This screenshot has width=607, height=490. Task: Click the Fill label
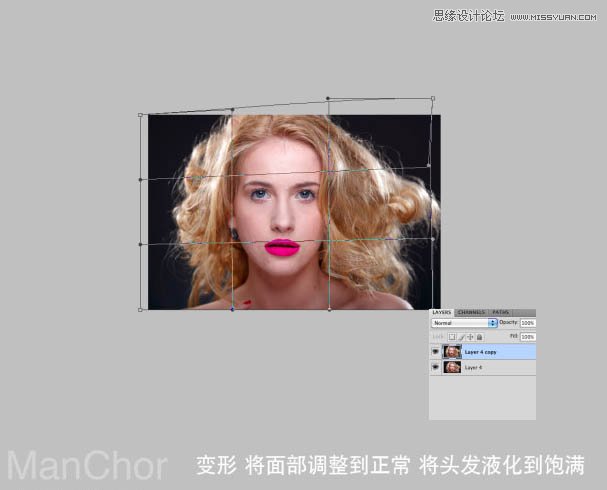pyautogui.click(x=514, y=336)
